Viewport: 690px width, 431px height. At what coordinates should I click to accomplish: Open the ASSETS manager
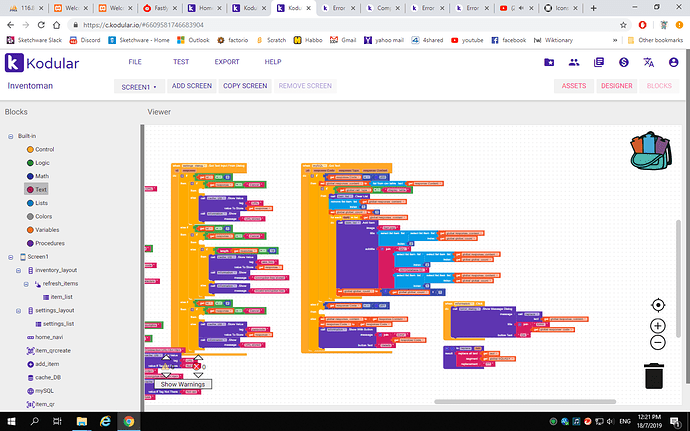pyautogui.click(x=574, y=86)
